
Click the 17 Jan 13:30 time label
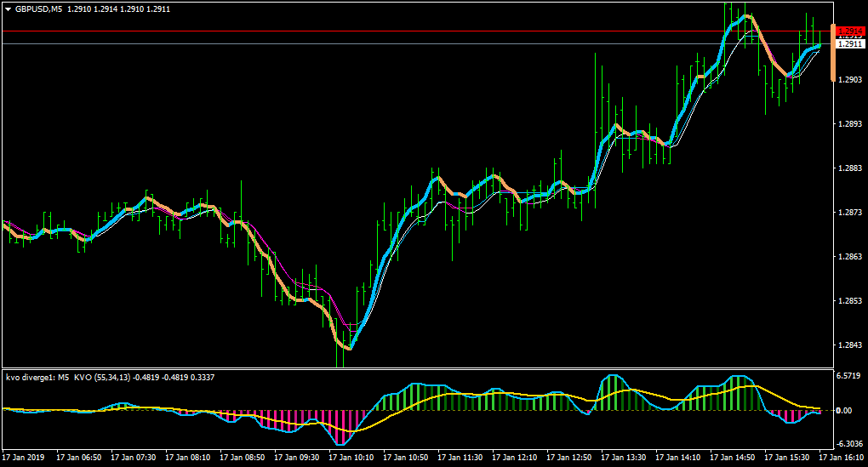(x=623, y=458)
